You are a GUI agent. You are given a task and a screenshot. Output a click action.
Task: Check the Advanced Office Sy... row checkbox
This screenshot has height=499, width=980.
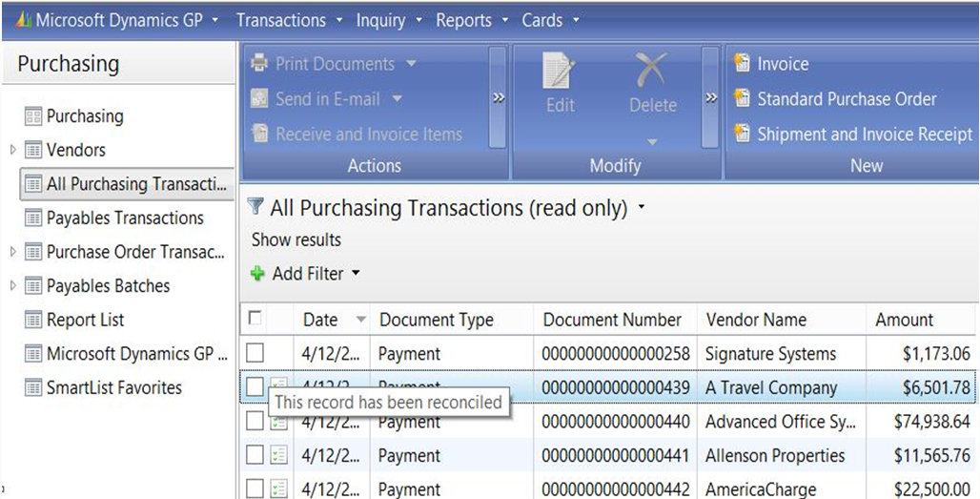[255, 422]
